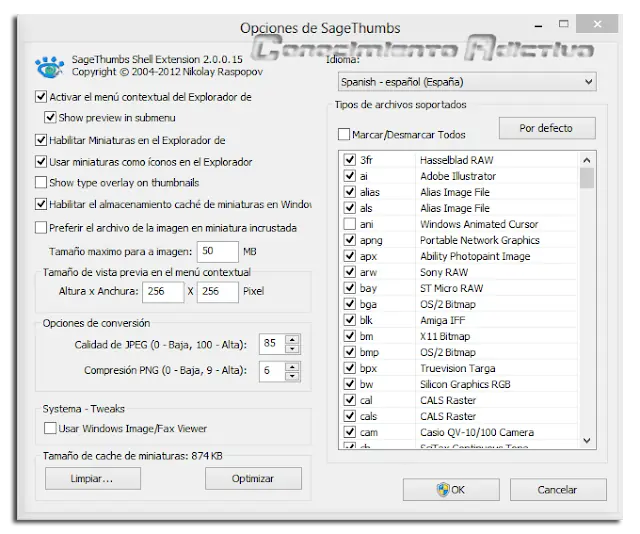Uncheck the bga file type

coord(349,304)
